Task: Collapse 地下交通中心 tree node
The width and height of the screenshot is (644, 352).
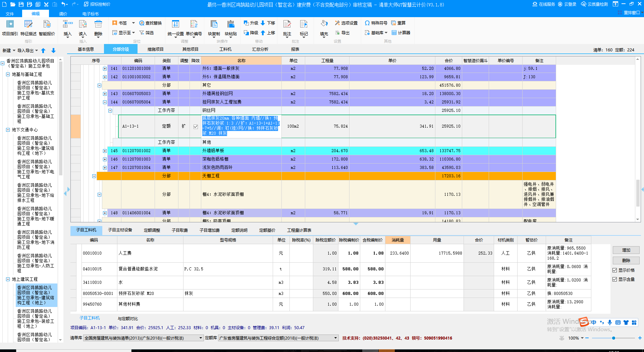Action: pyautogui.click(x=8, y=130)
